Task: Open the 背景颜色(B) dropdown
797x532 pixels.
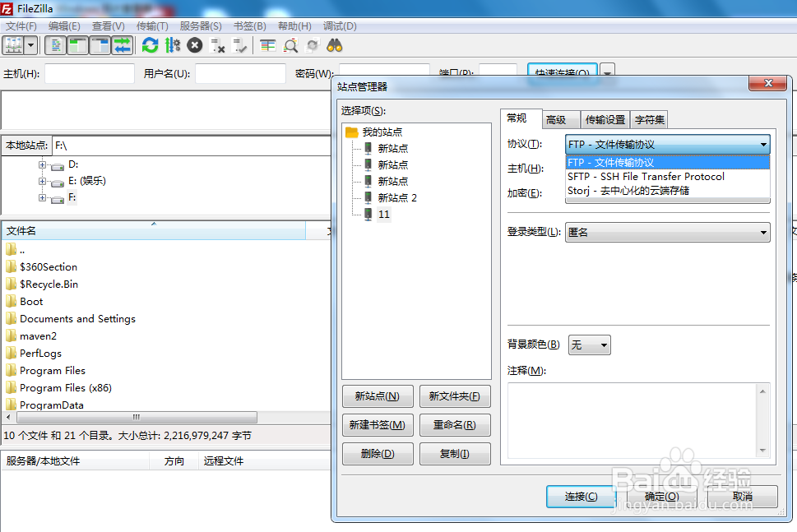Action: coord(590,345)
